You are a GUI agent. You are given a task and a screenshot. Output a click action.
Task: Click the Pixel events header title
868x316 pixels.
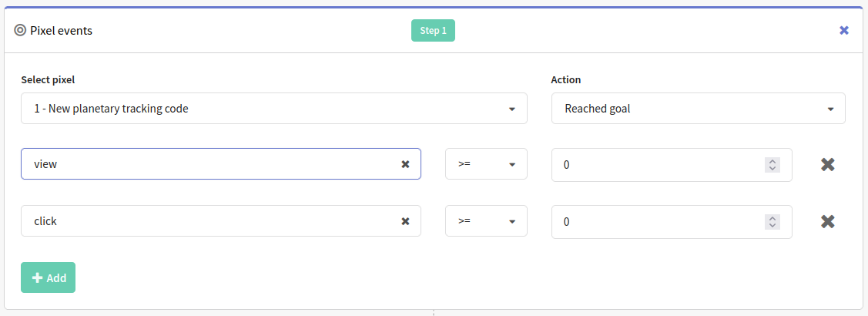pos(62,31)
